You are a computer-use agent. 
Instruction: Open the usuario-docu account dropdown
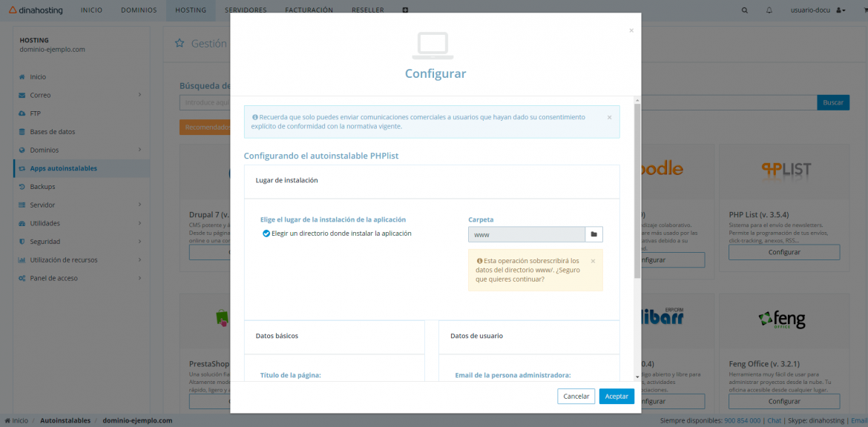[x=818, y=10]
